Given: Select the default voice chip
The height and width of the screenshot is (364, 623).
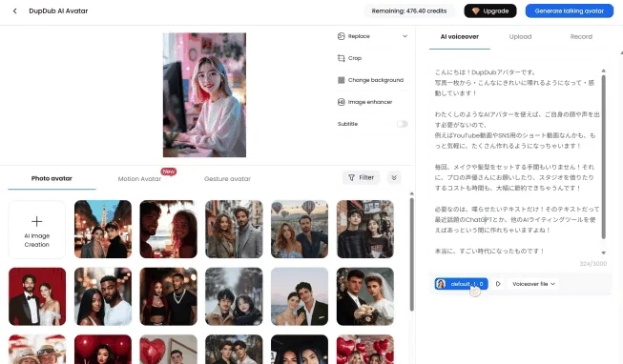Looking at the screenshot, I should click(462, 284).
